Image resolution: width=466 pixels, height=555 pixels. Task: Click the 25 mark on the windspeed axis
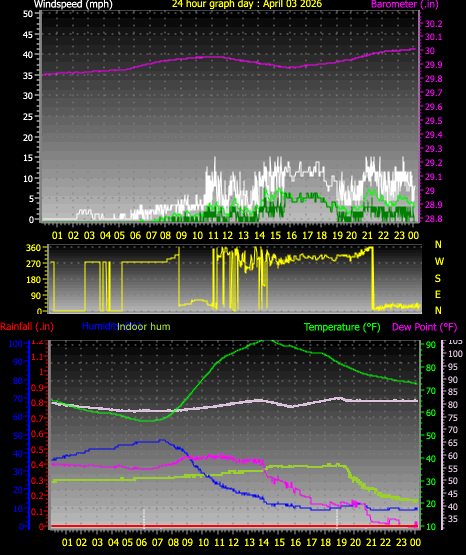click(28, 116)
